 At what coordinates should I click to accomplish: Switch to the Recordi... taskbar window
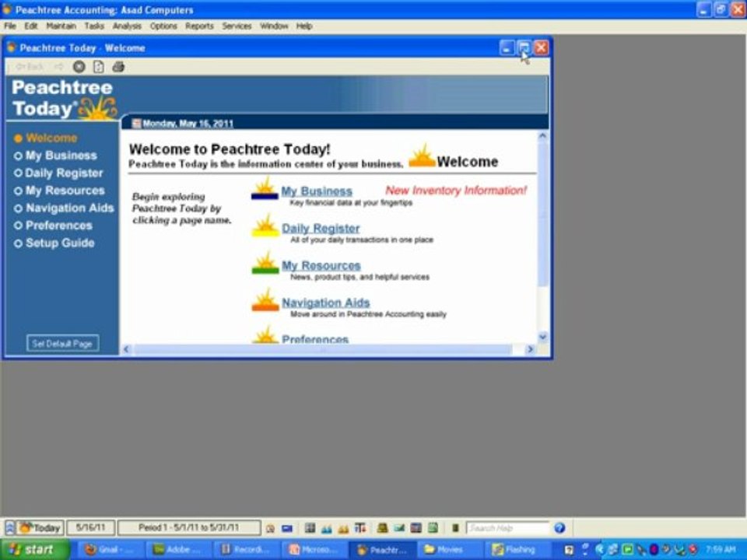(247, 550)
